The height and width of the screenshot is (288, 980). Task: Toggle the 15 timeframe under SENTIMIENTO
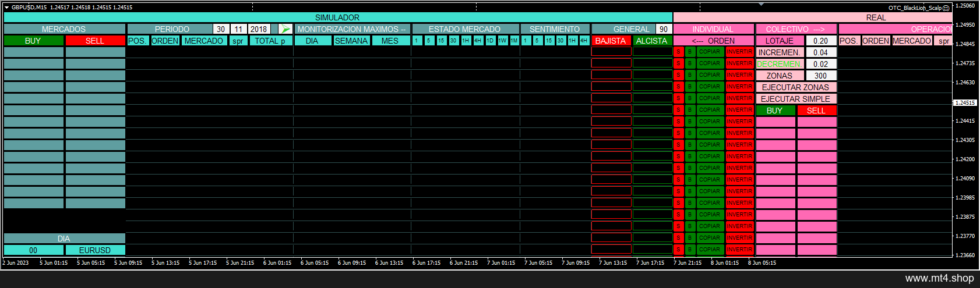[x=549, y=41]
